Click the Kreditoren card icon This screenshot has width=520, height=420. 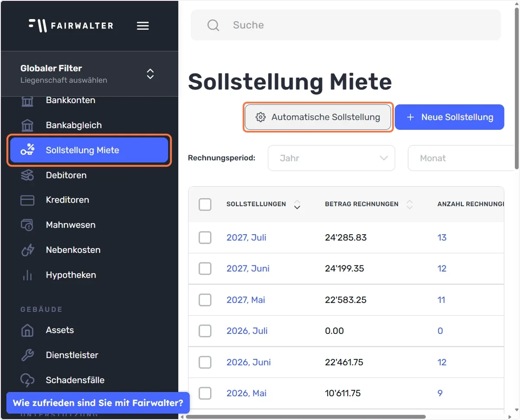coord(27,200)
